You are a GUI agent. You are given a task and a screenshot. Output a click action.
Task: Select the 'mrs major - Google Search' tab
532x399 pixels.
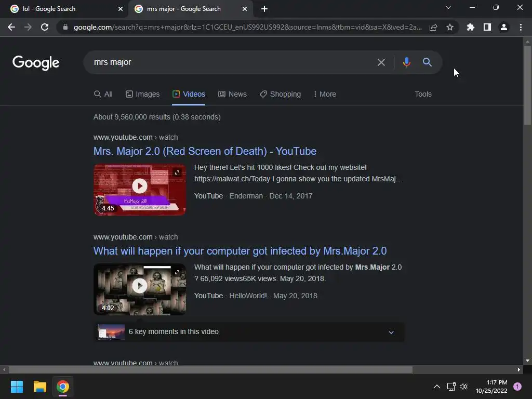pyautogui.click(x=190, y=9)
